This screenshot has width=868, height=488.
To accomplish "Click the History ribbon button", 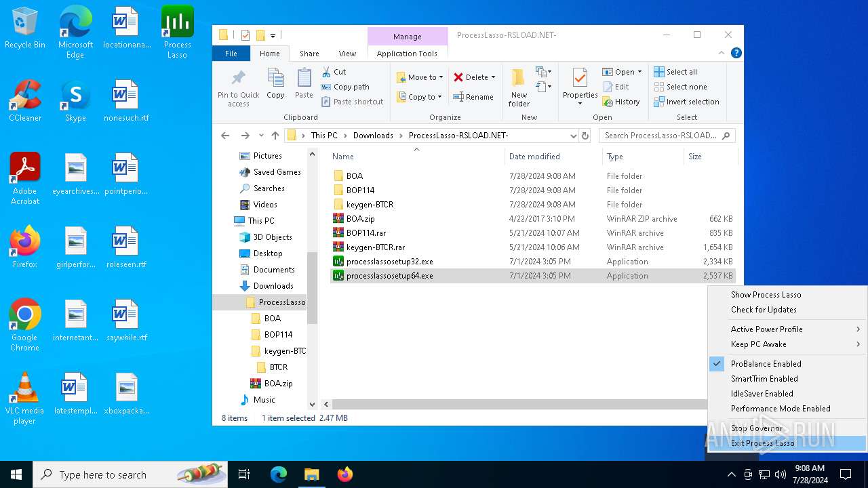I will [620, 102].
